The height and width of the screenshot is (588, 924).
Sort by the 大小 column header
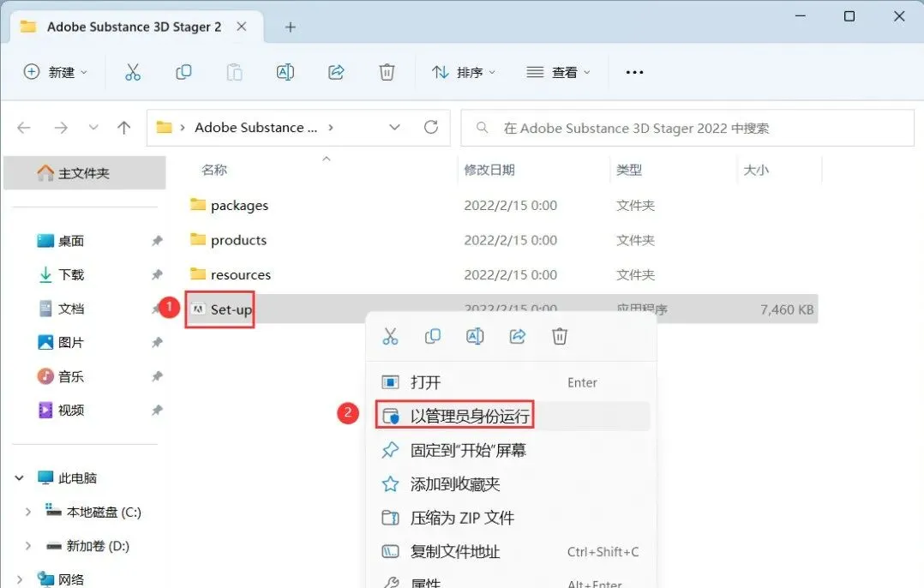(756, 171)
